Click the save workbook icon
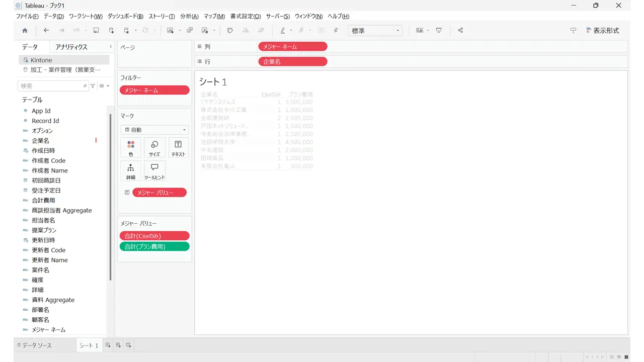This screenshot has width=644, height=362. (x=96, y=30)
